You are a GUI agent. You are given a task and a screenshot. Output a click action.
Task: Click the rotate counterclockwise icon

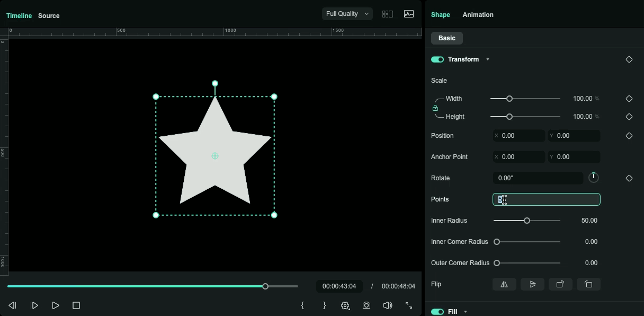click(x=589, y=284)
